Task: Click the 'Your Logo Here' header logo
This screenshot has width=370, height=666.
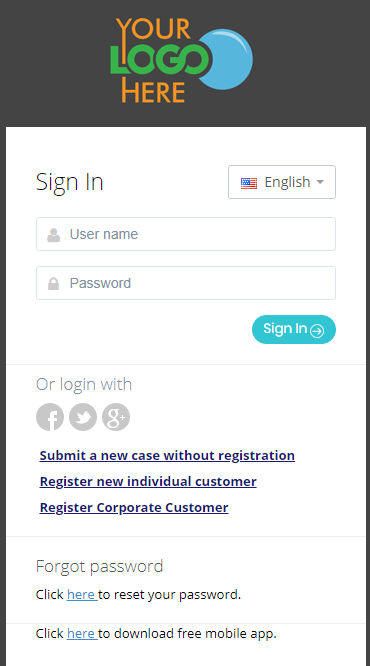Action: (x=181, y=60)
